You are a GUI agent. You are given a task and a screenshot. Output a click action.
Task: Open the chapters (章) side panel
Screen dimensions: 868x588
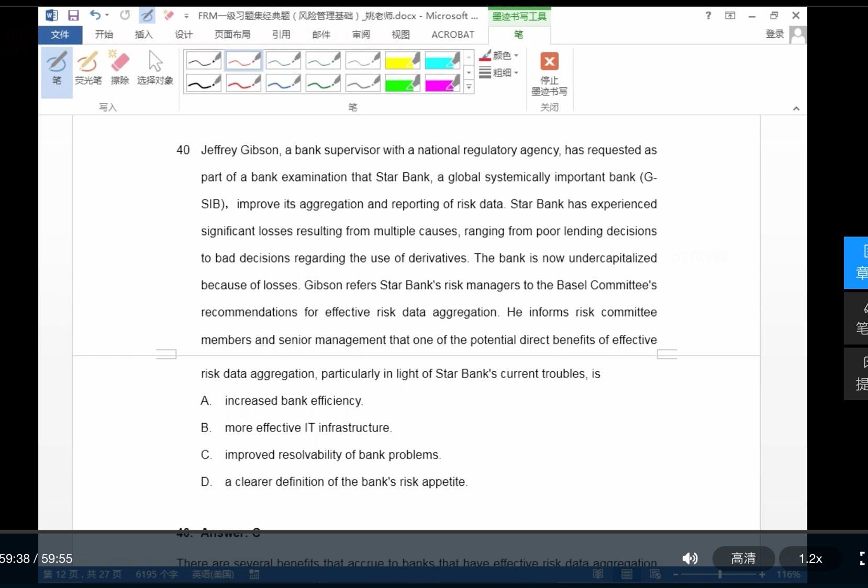tap(856, 263)
